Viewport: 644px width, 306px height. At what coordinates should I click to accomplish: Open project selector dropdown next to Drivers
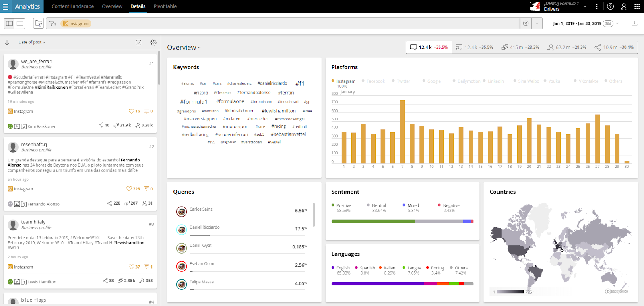click(x=585, y=6)
